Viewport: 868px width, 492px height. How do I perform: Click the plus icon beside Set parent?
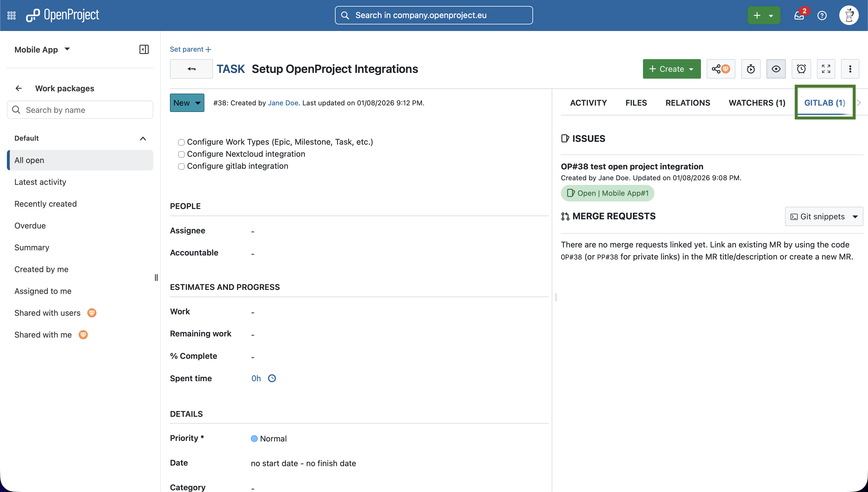coord(208,50)
